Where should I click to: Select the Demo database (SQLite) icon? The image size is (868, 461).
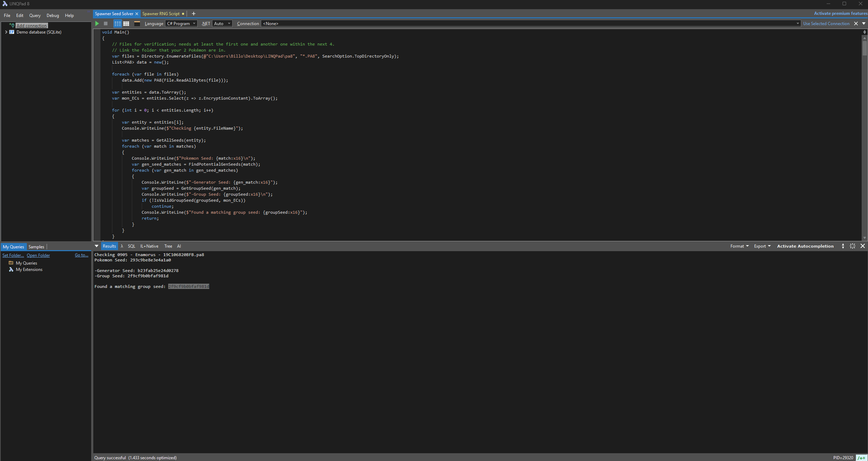[x=12, y=32]
